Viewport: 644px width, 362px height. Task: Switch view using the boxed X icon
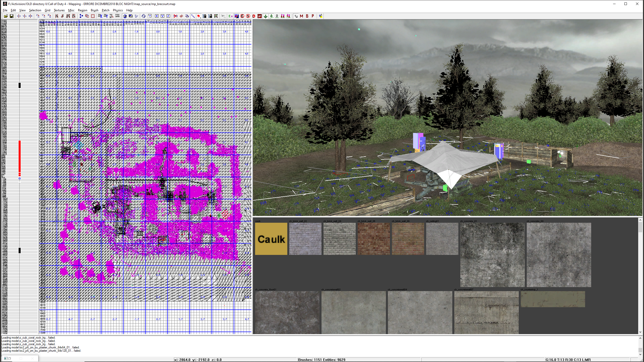tap(157, 16)
